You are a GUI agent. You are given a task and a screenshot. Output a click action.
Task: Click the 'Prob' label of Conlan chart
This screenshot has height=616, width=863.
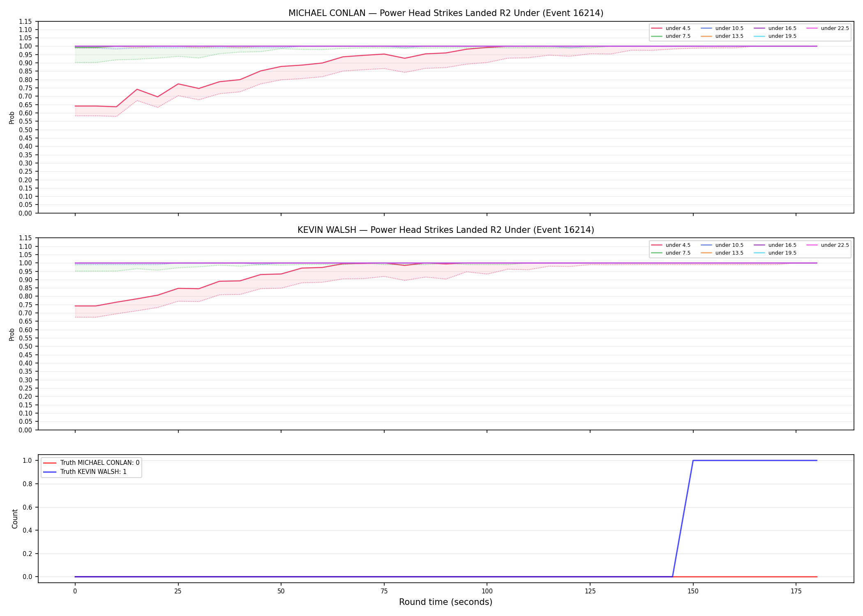tap(12, 117)
